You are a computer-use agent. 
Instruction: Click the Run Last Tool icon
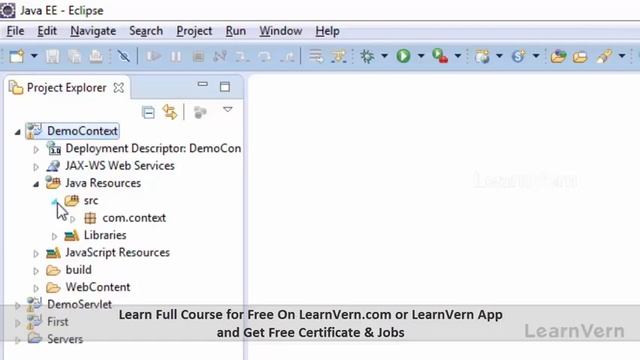tap(440, 56)
